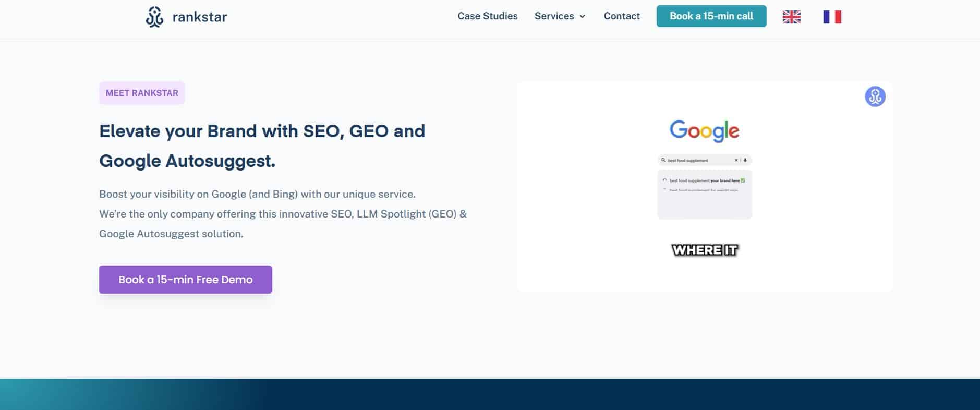
Task: Play the Google Autosuggest demo video
Action: pos(705,187)
